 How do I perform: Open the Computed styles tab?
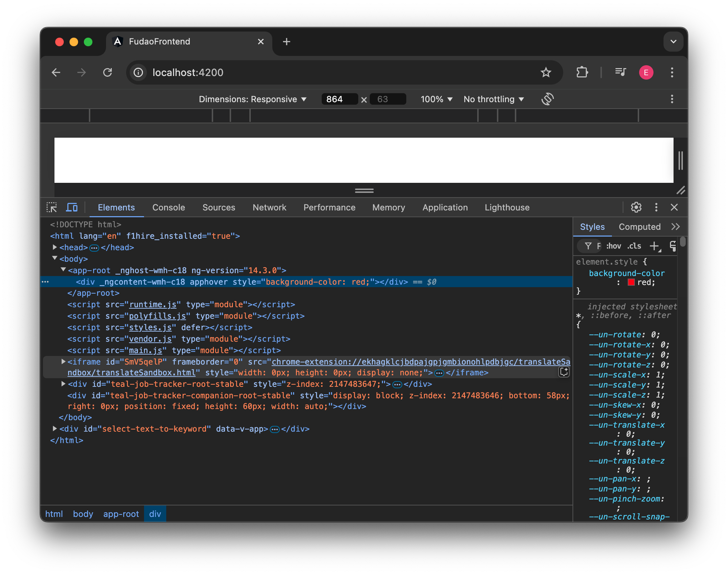[x=640, y=227]
